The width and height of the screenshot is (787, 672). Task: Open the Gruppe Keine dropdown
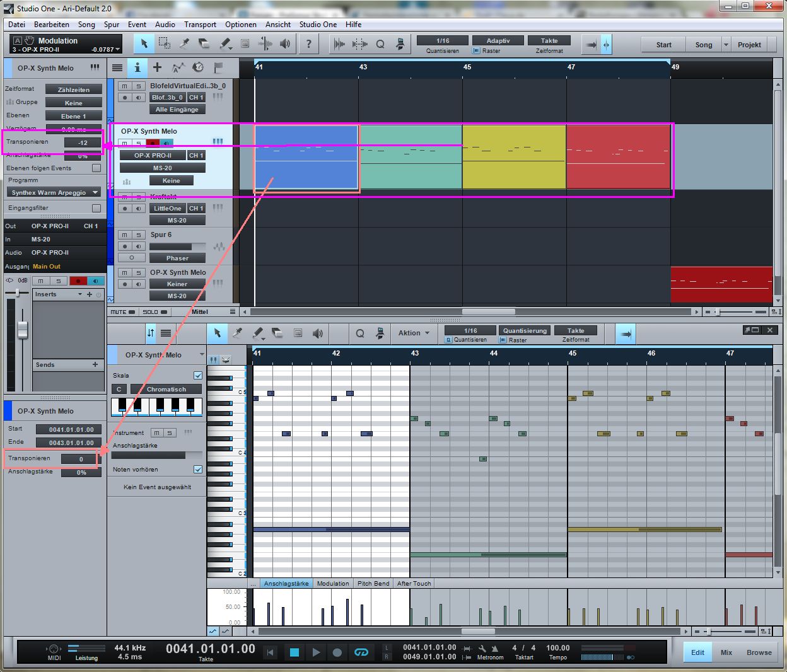tap(74, 103)
